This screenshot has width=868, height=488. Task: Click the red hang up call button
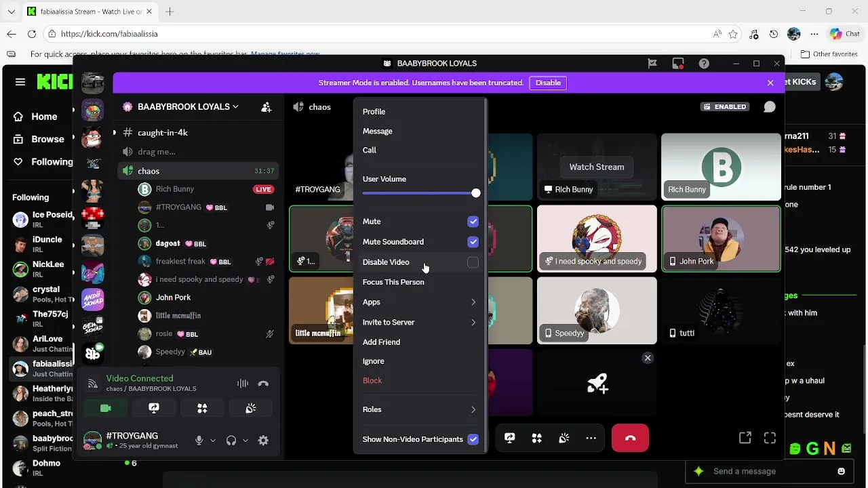pyautogui.click(x=630, y=439)
